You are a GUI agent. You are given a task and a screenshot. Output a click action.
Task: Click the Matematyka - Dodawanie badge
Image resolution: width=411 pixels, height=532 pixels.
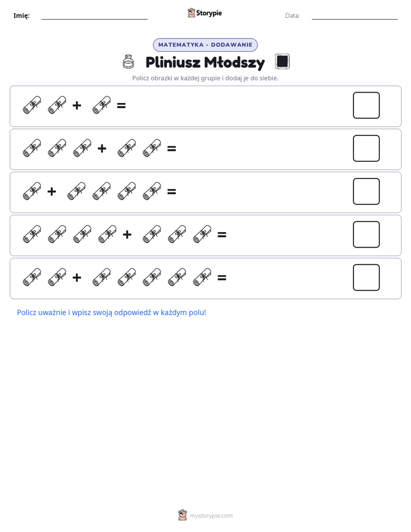pyautogui.click(x=205, y=45)
